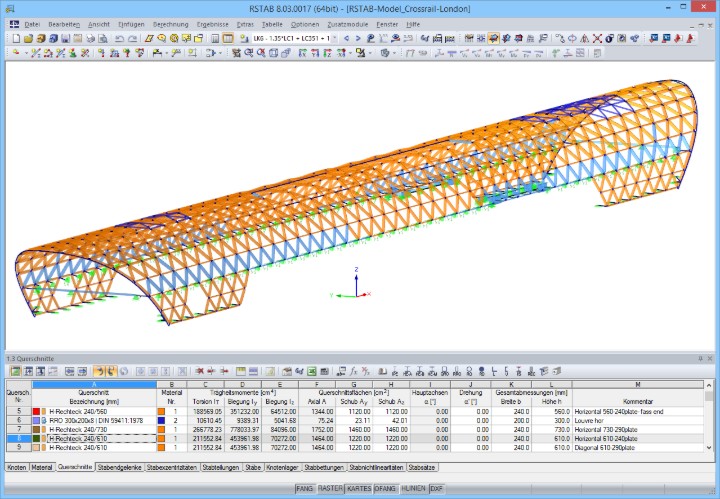Viewport: 720px width, 499px height.
Task: Click the view in Z direction icon
Action: pos(327,53)
